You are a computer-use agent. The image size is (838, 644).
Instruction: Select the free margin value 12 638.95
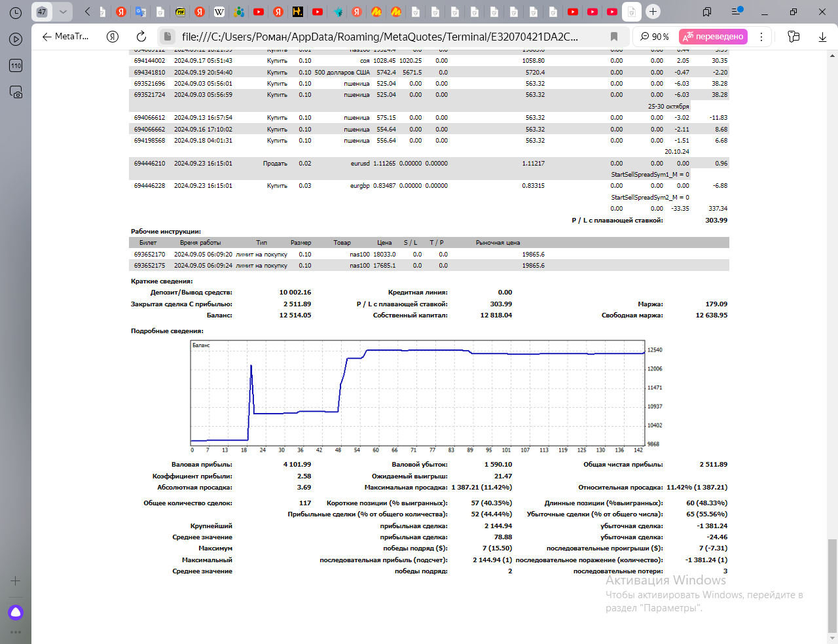tap(712, 315)
